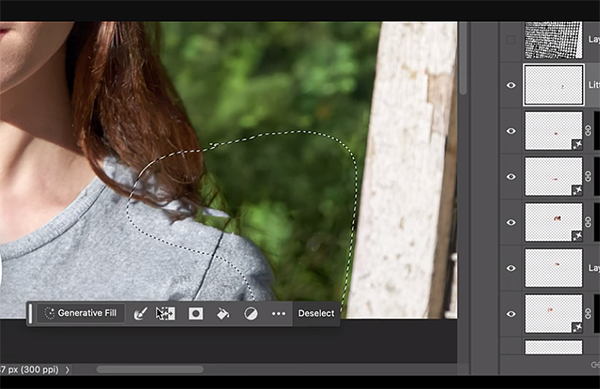600x389 pixels.
Task: Click generative badge on layer below visible "Lay"
Action: 577,327
